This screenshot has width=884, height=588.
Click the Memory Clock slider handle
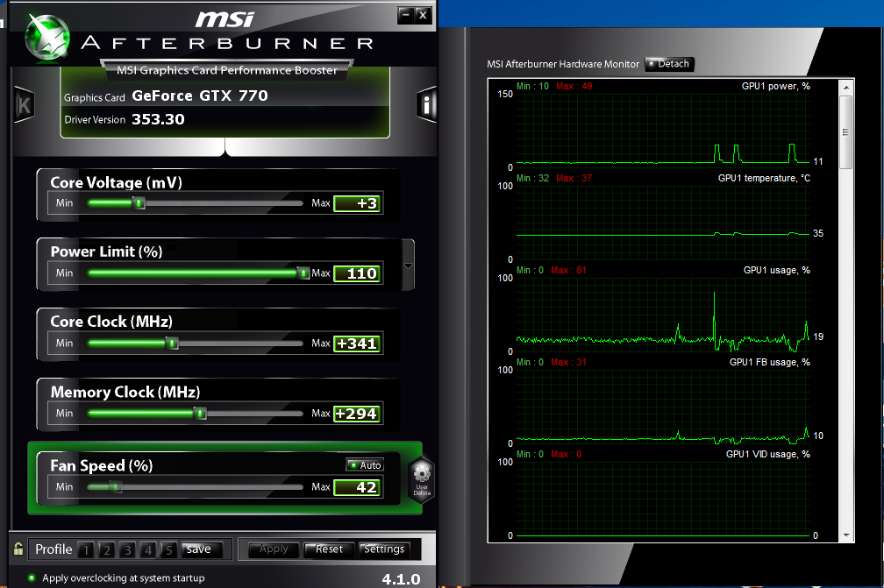pos(200,414)
